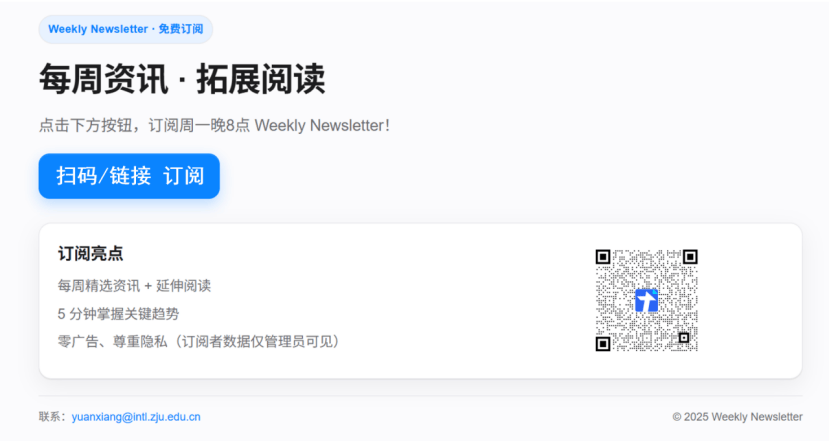
Task: Click the word 订阅 on the blue button
Action: tap(184, 176)
